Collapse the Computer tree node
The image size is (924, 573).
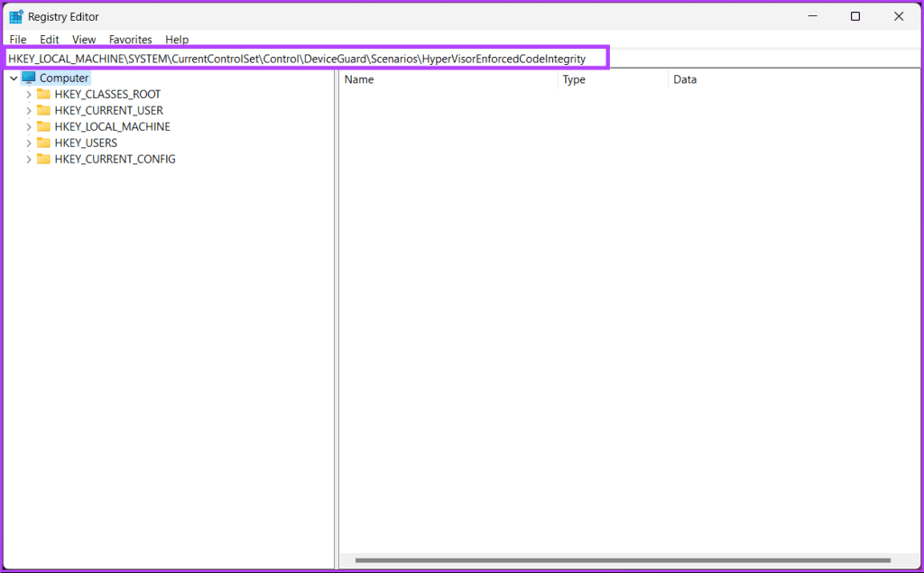tap(13, 78)
